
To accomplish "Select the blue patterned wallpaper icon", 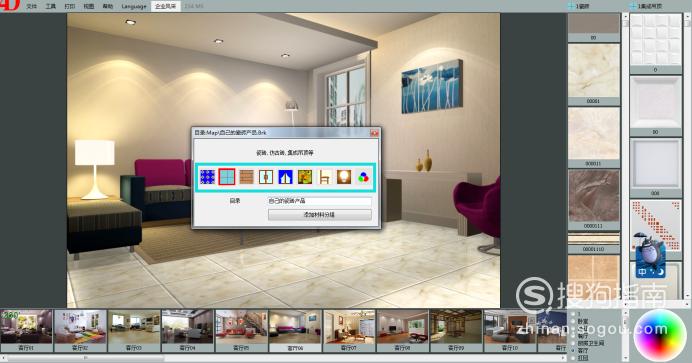I will (207, 177).
